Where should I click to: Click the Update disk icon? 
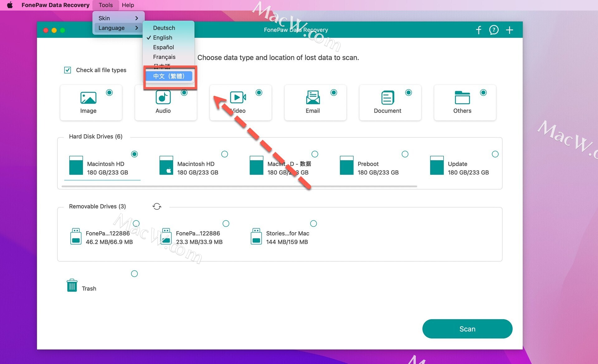(437, 165)
